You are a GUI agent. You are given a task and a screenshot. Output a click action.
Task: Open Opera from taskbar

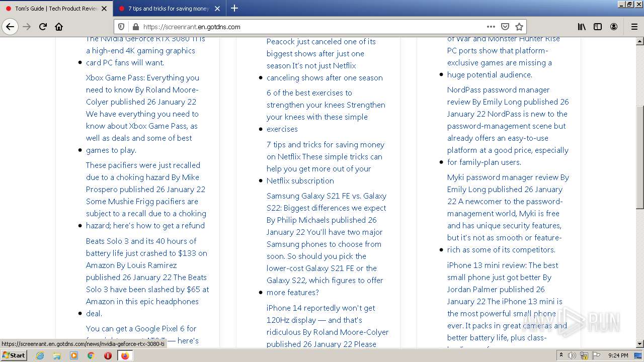[108, 355]
